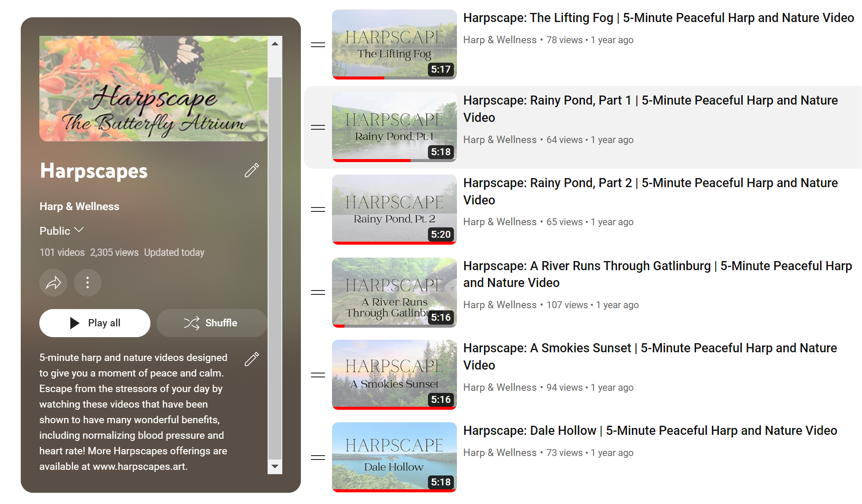Click drag handle beside Dale Hollow video
This screenshot has width=862, height=504.
pyautogui.click(x=318, y=457)
